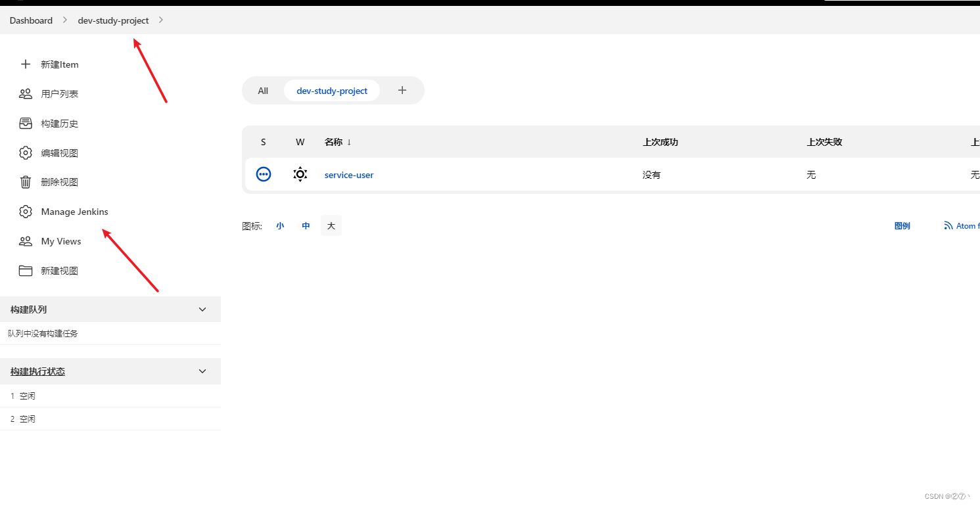This screenshot has height=506, width=980.
Task: Open 编辑视图 in the sidebar
Action: (x=60, y=153)
